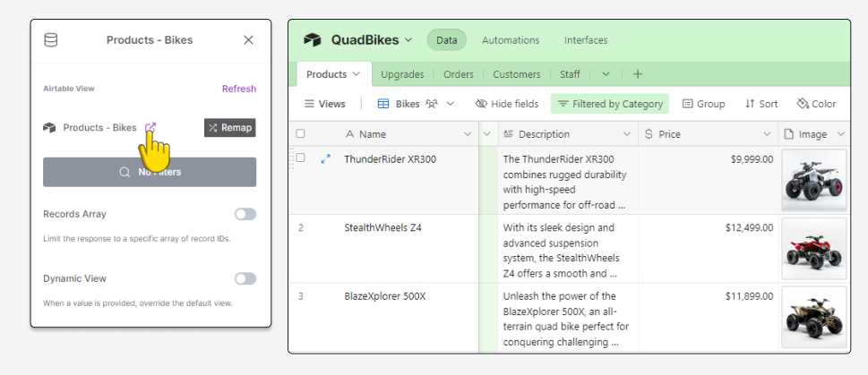Expand the ThunderRider XR300 record
868x375 pixels.
(x=325, y=158)
